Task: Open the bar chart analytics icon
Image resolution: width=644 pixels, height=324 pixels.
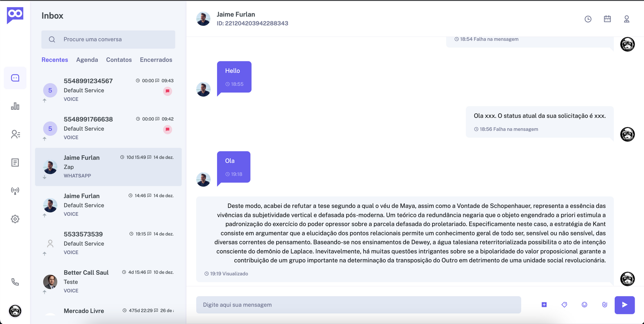Action: [15, 106]
